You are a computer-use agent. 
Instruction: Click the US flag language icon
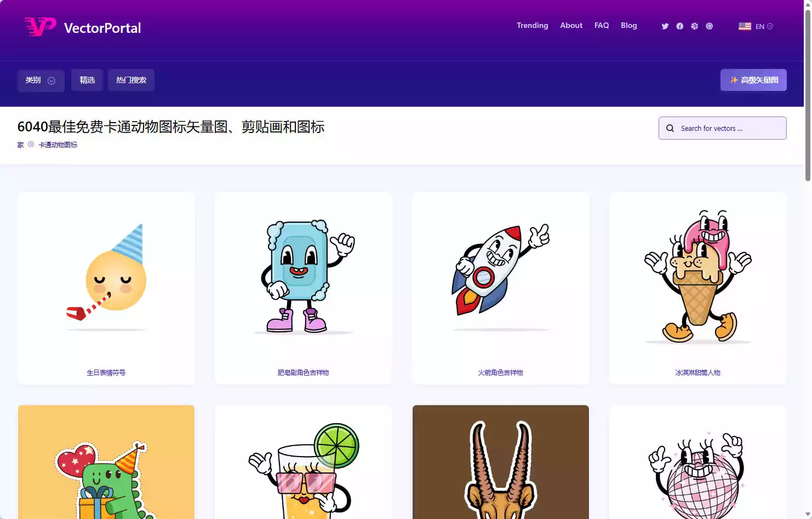click(x=745, y=26)
